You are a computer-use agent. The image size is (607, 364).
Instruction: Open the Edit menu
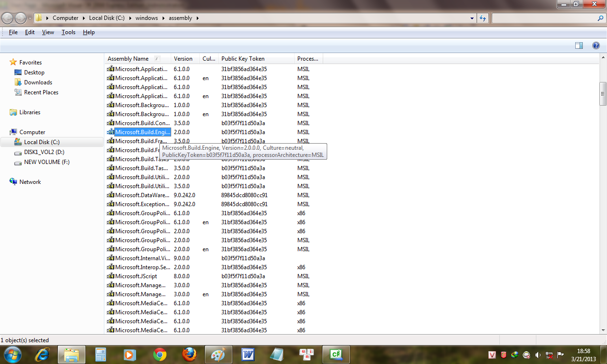tap(30, 32)
